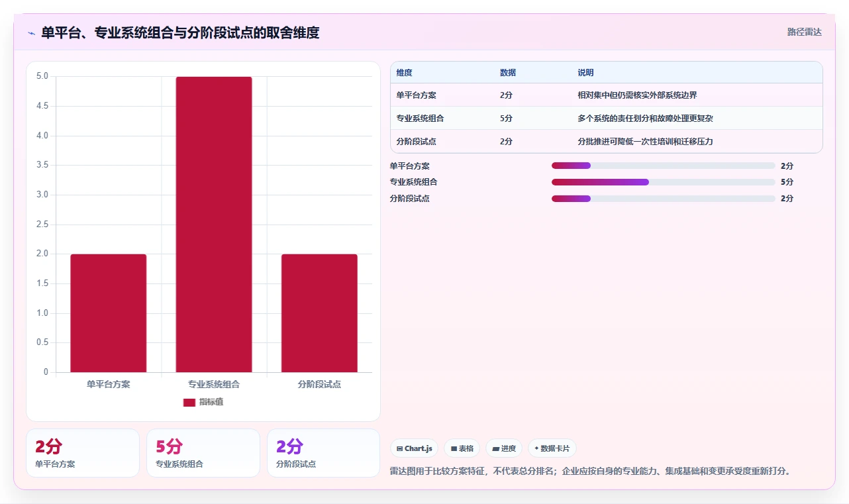Toggle the 指标值 legend color swatch
849x504 pixels.
[x=189, y=402]
